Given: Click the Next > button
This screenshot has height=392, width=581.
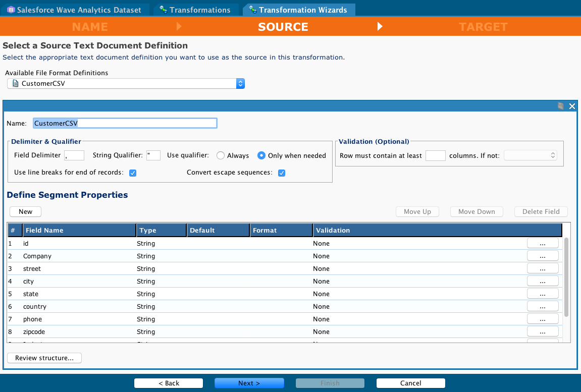Looking at the screenshot, I should point(249,383).
